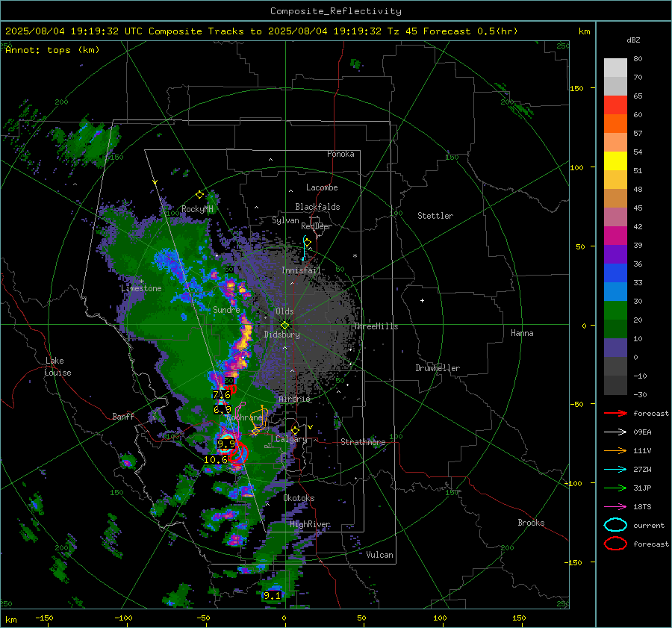Click the yellow diamond on the cyan track near RedDeer
Screen dimensions: 672x628
(x=308, y=243)
